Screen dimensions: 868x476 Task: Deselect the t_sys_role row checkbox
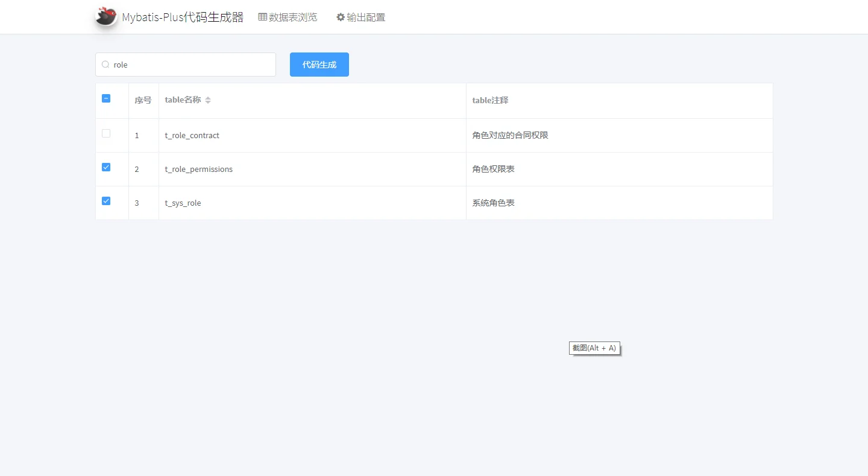[106, 201]
